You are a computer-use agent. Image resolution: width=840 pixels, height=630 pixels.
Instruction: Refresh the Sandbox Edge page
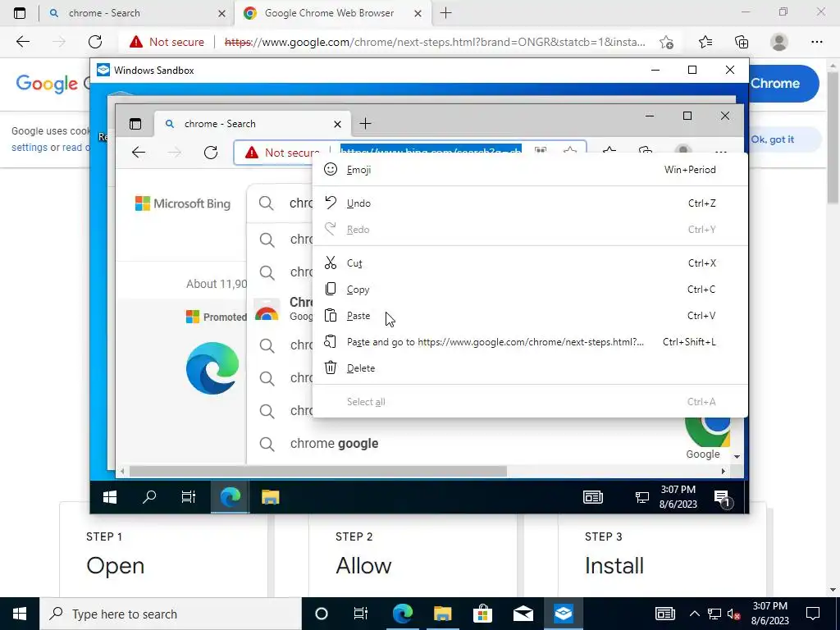tap(211, 152)
